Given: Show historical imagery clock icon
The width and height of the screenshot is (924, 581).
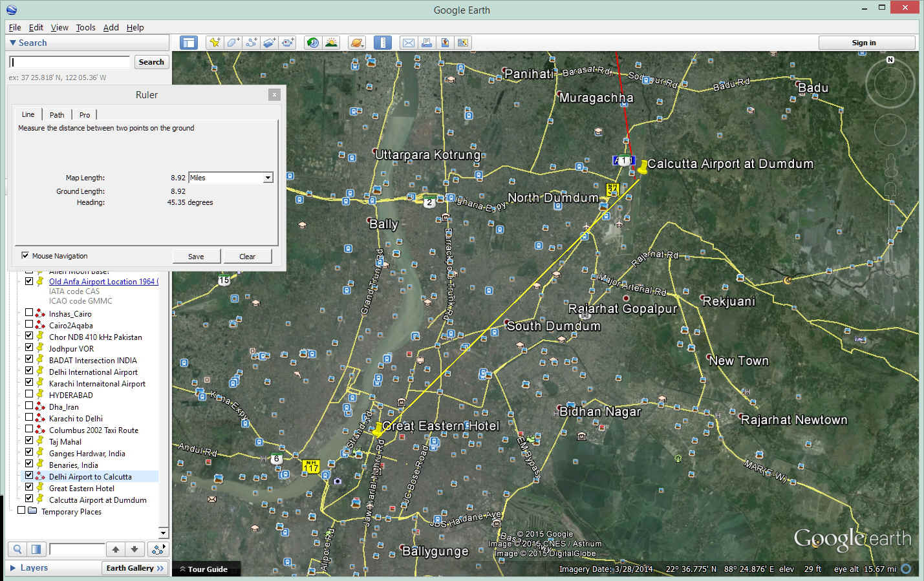Looking at the screenshot, I should pyautogui.click(x=313, y=43).
